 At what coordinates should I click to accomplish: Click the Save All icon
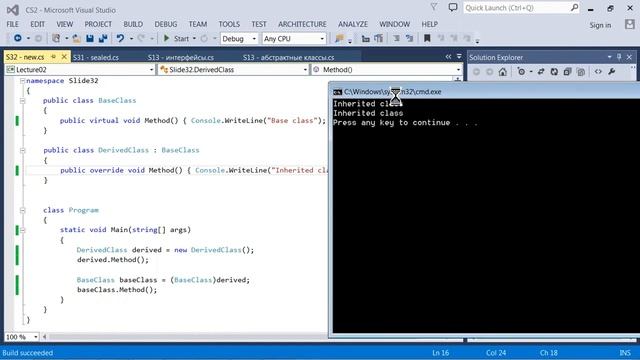[x=103, y=38]
